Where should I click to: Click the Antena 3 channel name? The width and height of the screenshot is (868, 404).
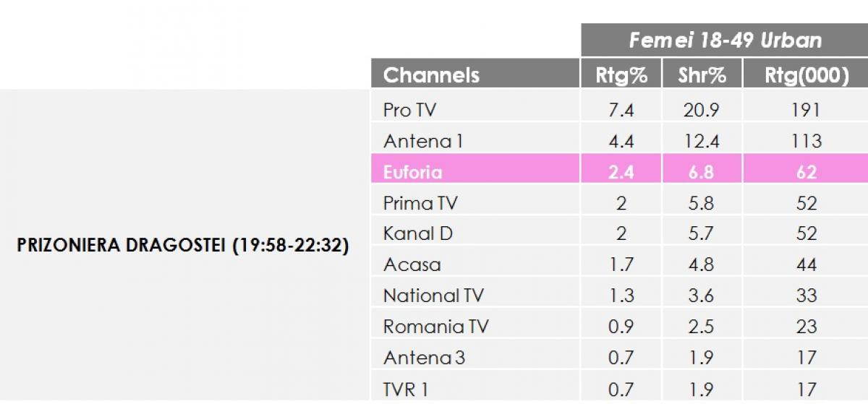(424, 358)
